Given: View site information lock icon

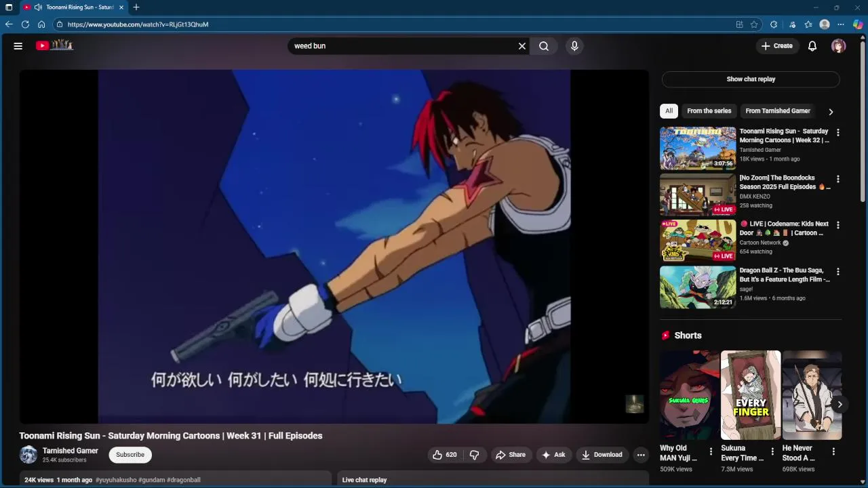Looking at the screenshot, I should (60, 24).
